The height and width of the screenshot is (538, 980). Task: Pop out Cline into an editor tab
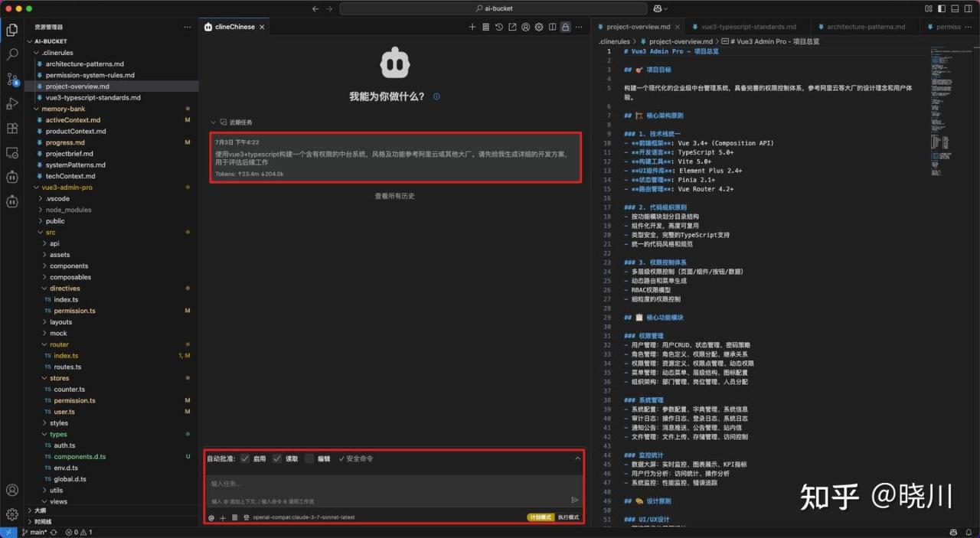coord(512,27)
